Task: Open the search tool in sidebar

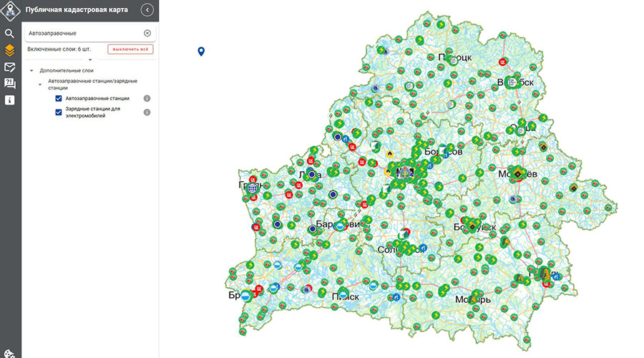Action: pyautogui.click(x=9, y=33)
